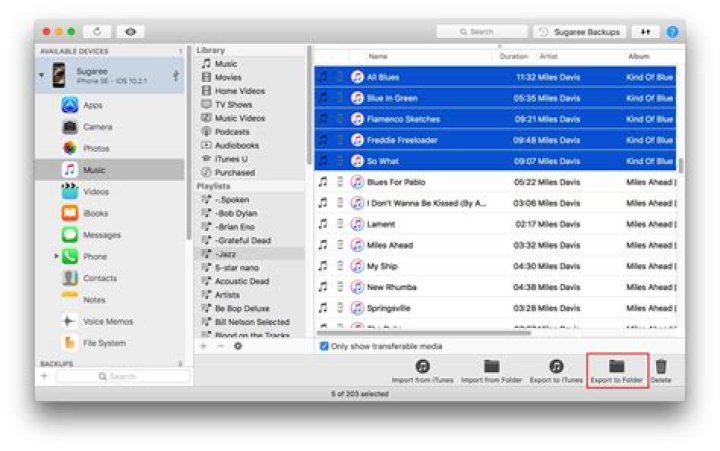Uncheck Only show transferable media
This screenshot has height=451, width=720.
(324, 346)
